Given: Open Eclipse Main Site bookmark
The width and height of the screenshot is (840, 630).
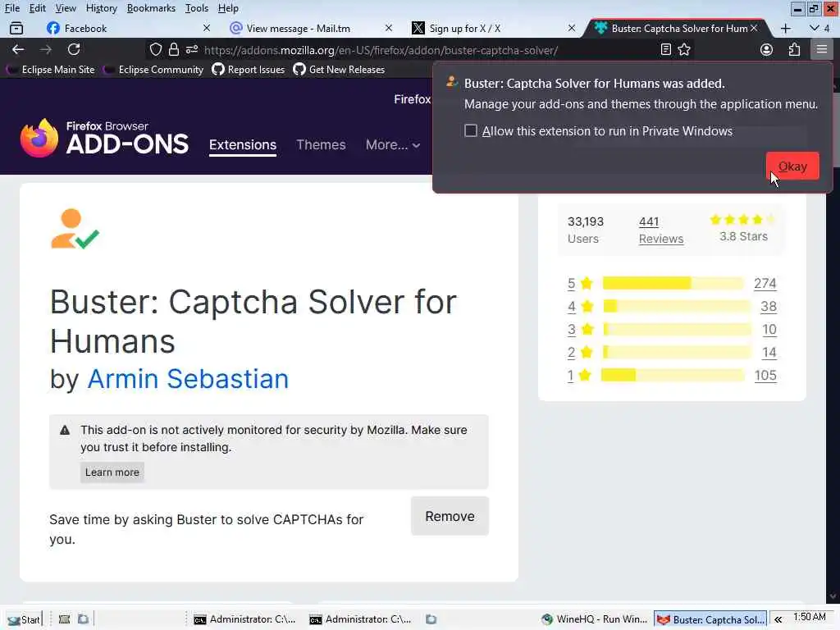Looking at the screenshot, I should 52,70.
